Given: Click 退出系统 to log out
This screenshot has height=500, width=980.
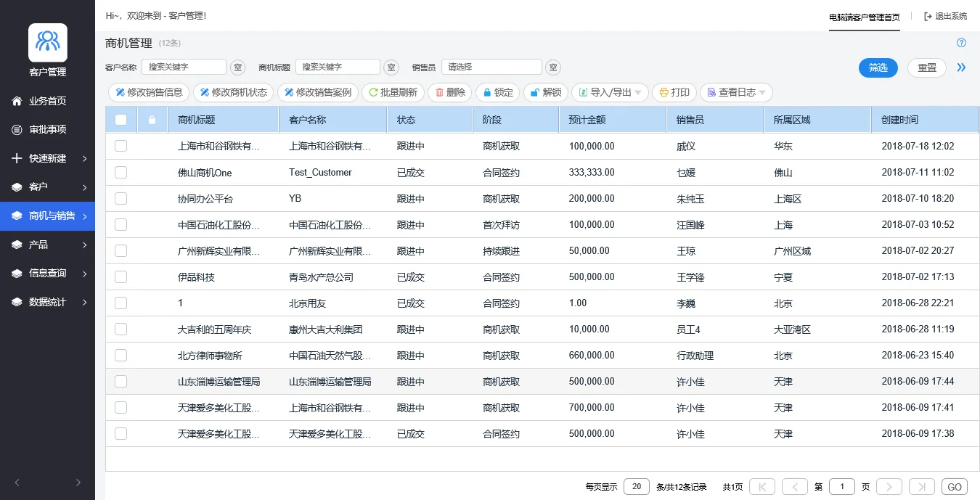Looking at the screenshot, I should [x=945, y=16].
